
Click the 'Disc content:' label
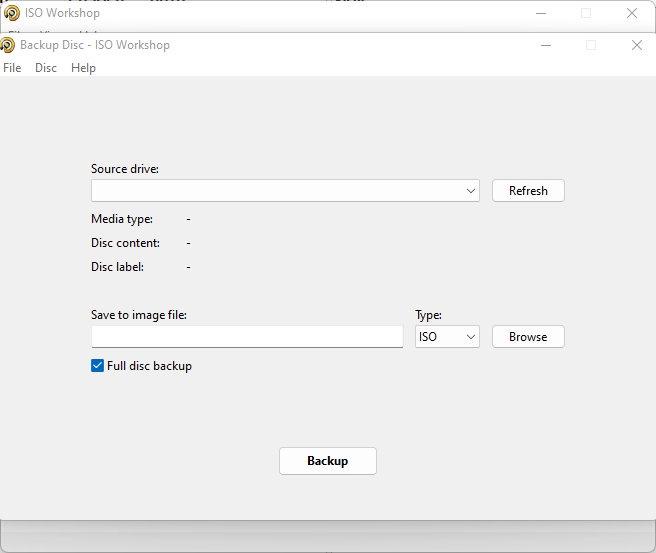(126, 243)
